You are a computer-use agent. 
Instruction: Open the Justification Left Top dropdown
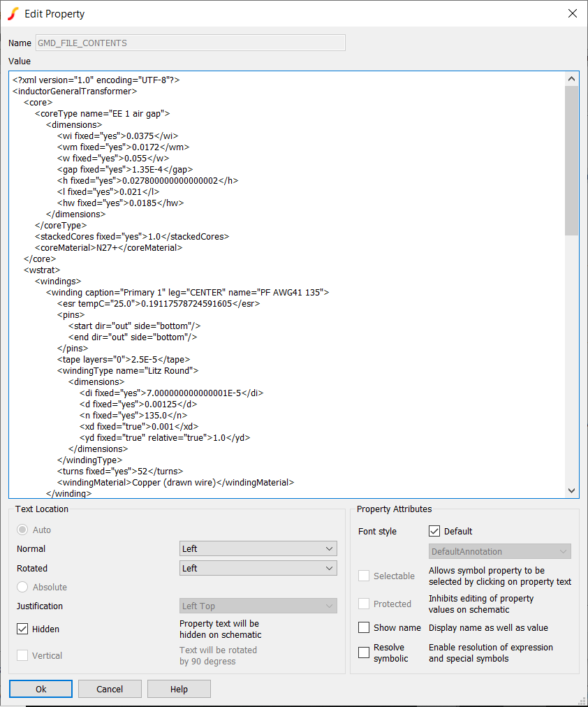(x=258, y=606)
